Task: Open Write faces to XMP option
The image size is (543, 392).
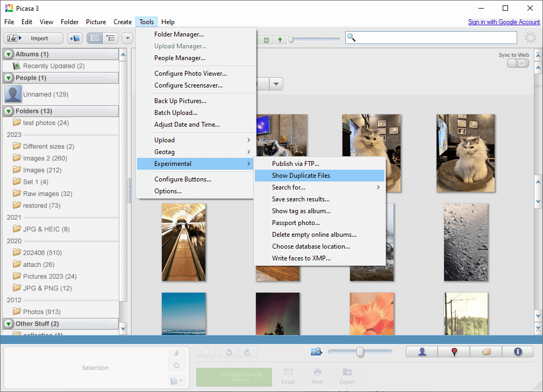Action: coord(301,258)
